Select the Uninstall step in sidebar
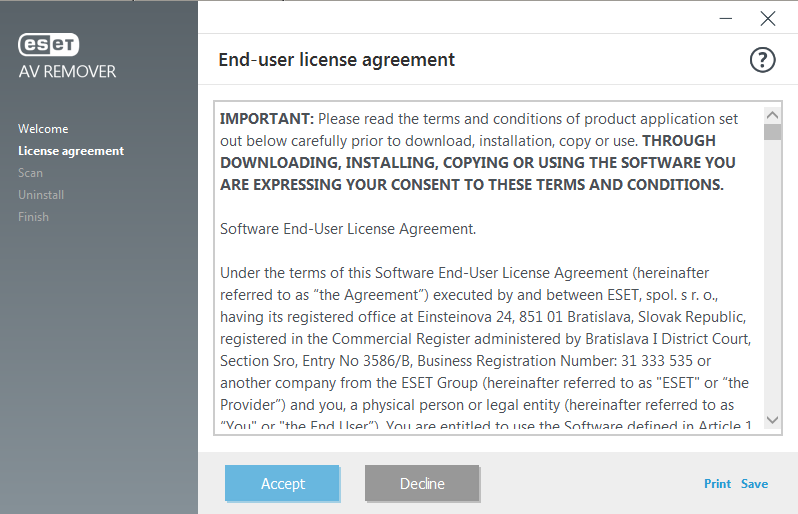 coord(41,195)
